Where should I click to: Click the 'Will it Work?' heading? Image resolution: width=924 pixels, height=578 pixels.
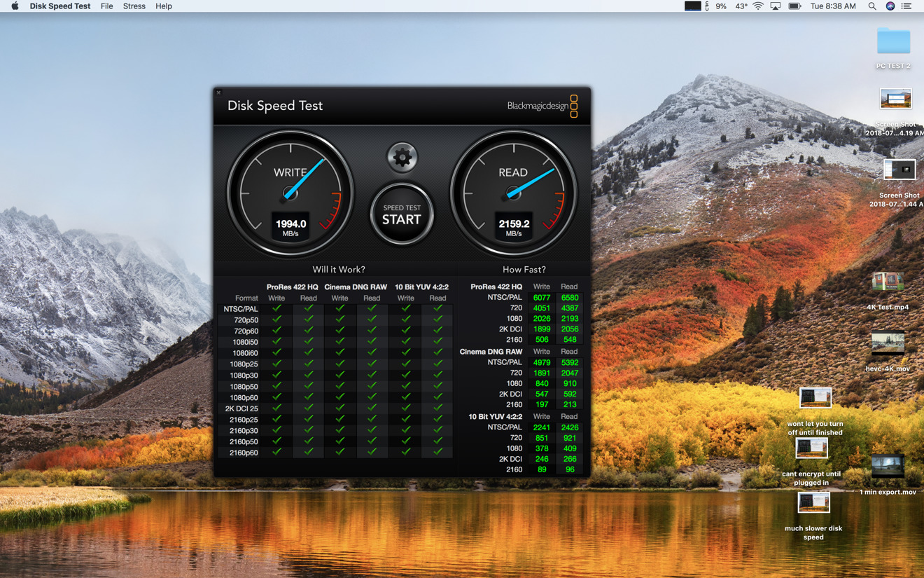tap(339, 270)
